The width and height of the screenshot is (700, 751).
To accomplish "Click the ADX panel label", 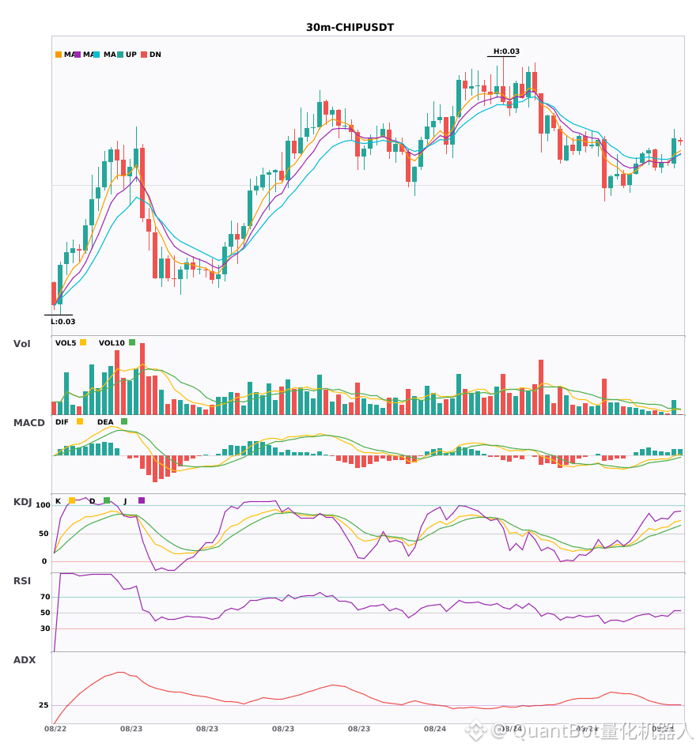I will [x=25, y=660].
